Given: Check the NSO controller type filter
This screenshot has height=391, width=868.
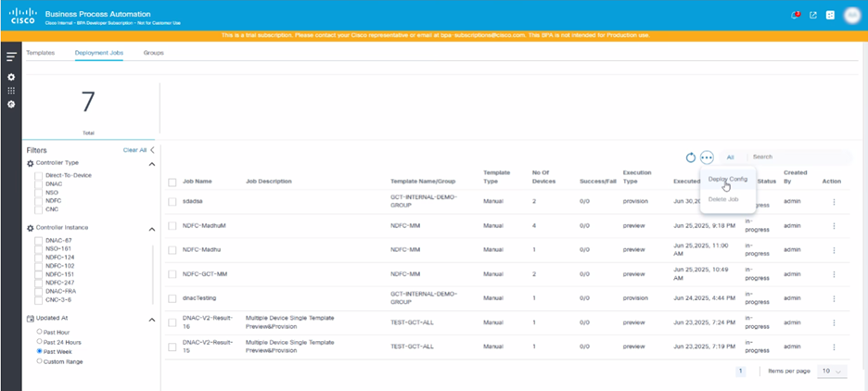Looking at the screenshot, I should (x=39, y=193).
